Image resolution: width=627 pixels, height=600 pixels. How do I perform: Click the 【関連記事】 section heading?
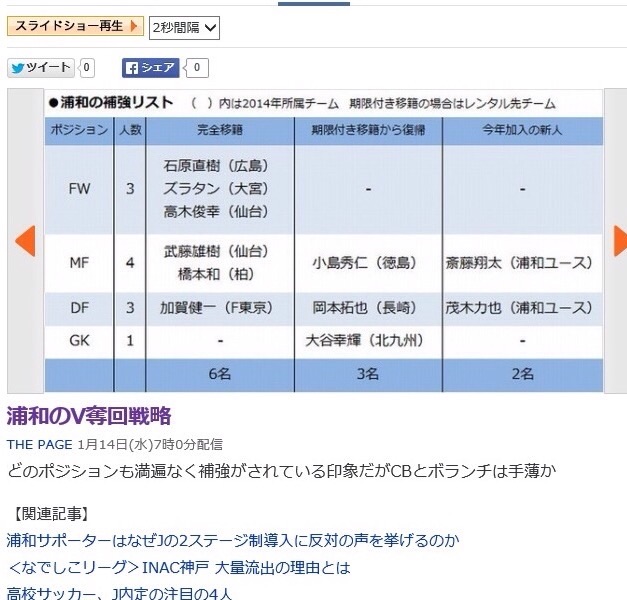pos(51,514)
